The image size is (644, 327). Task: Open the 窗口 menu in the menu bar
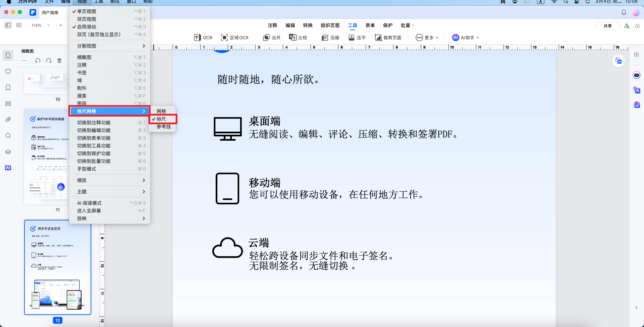[x=131, y=2]
